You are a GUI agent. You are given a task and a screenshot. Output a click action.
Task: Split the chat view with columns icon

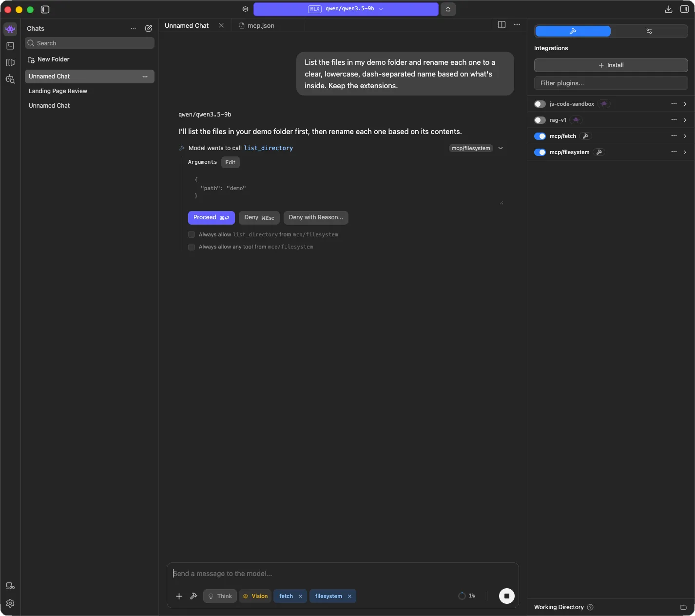pos(502,25)
